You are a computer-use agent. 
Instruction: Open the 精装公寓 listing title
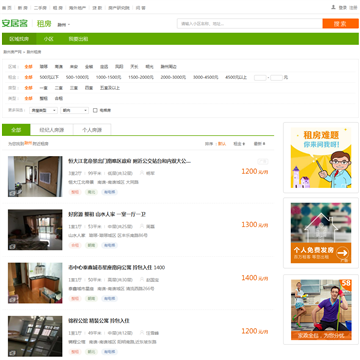pos(99,321)
